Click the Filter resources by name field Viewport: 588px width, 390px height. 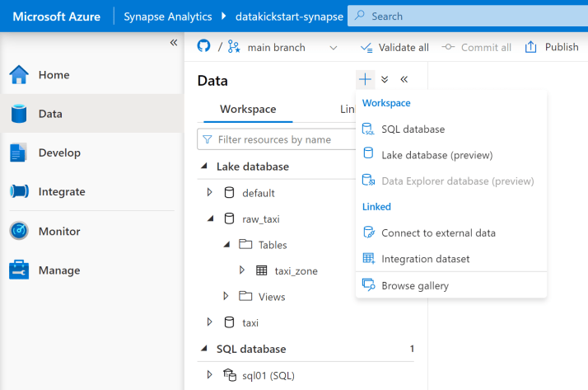pos(275,140)
